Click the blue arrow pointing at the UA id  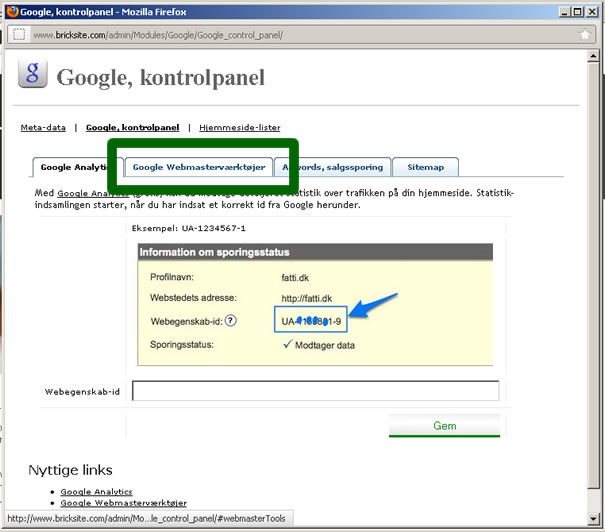point(378,308)
